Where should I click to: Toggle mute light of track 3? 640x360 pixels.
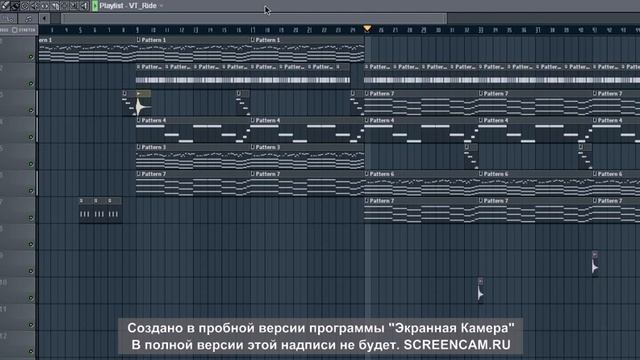point(31,110)
